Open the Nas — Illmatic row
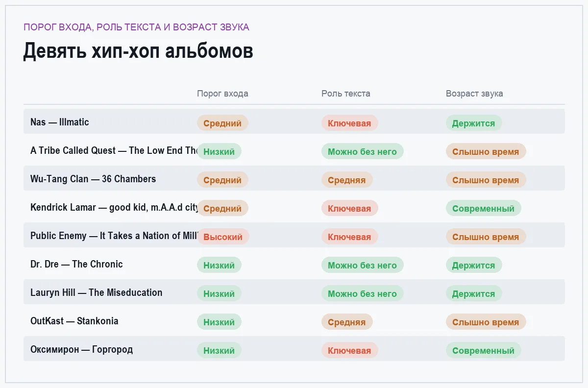Image resolution: width=588 pixels, height=388 pixels. click(294, 121)
